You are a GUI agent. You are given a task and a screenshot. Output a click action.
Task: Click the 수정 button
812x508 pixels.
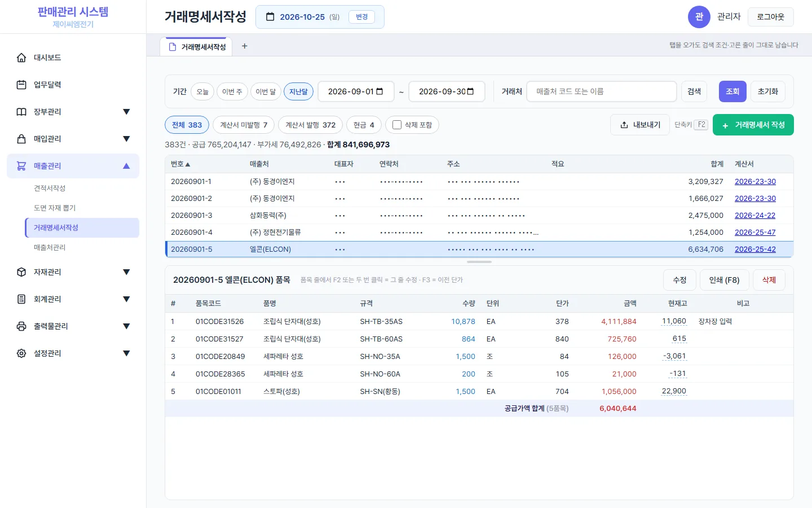point(679,280)
